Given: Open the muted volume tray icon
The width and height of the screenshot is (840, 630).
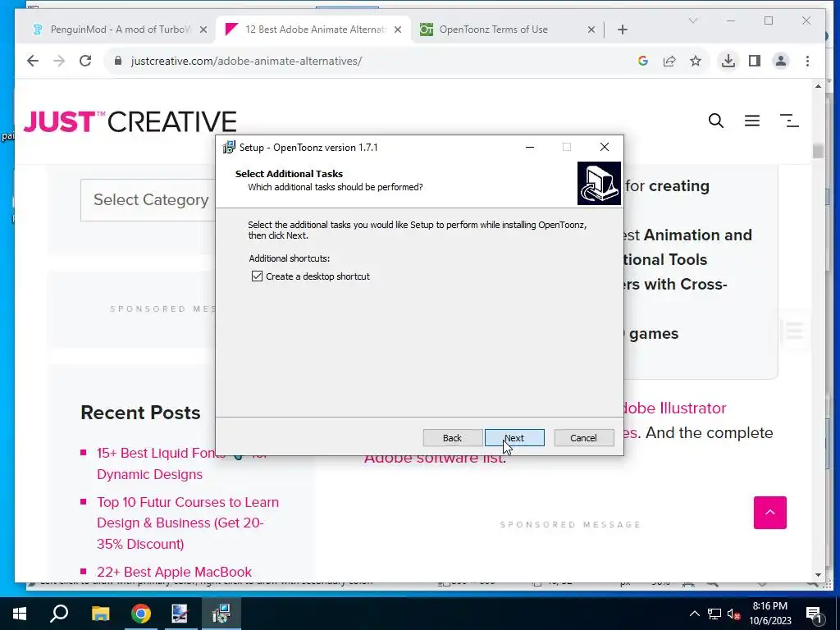Looking at the screenshot, I should 733,614.
